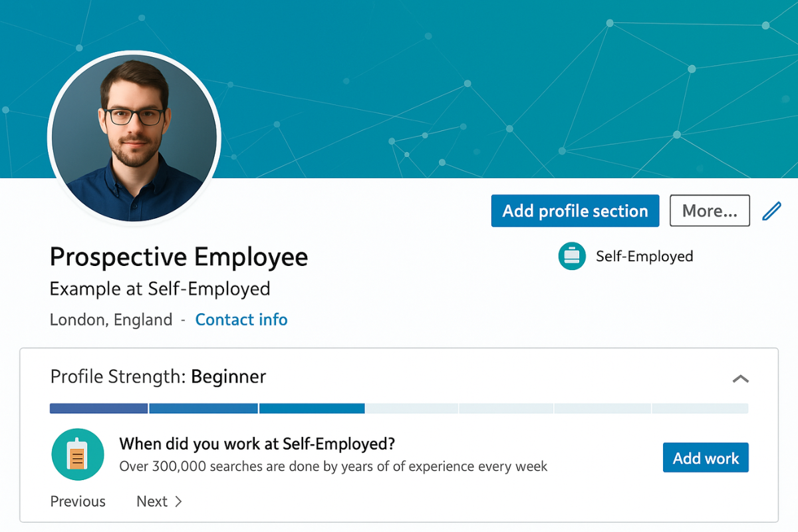Select the headline Example at Self-Employed

pyautogui.click(x=160, y=289)
